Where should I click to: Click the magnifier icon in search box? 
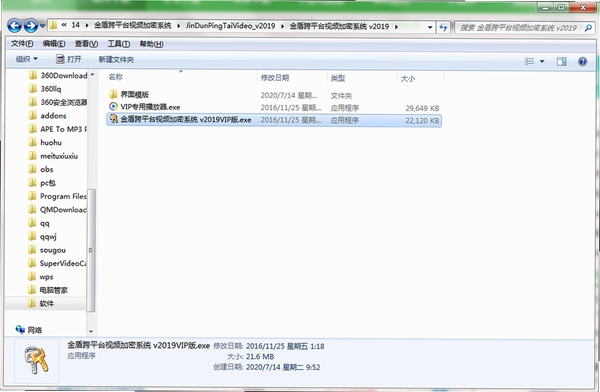point(589,28)
